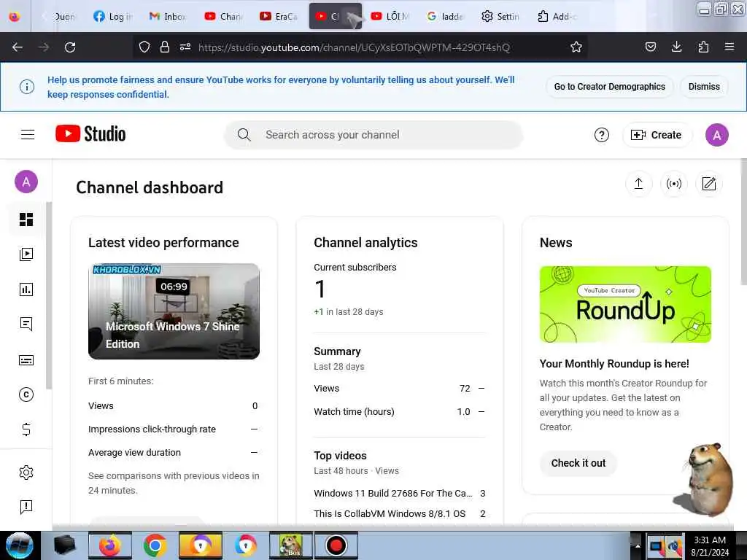Image resolution: width=747 pixels, height=560 pixels.
Task: Switch to the LỖI M YouTube tab
Action: pos(390,17)
